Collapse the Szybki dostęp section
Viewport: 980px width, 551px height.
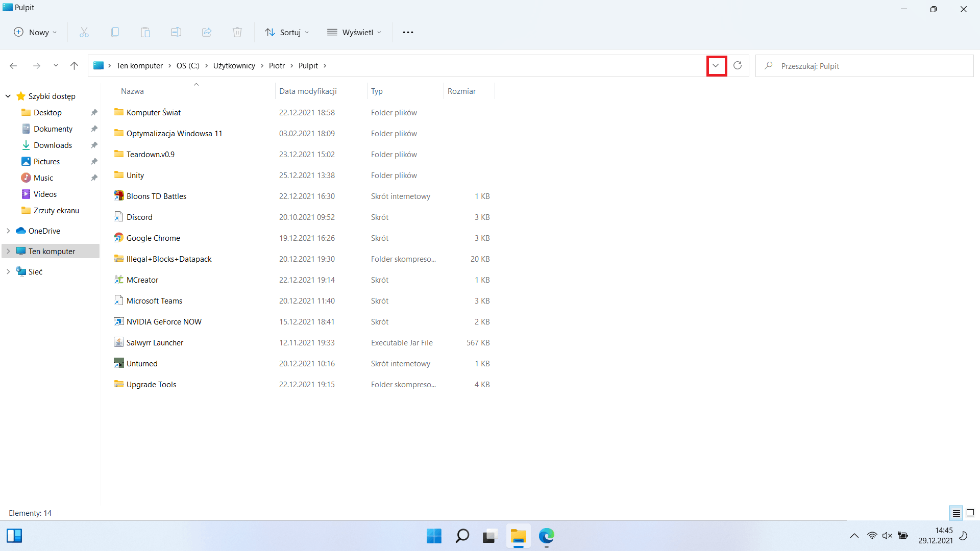click(x=8, y=96)
